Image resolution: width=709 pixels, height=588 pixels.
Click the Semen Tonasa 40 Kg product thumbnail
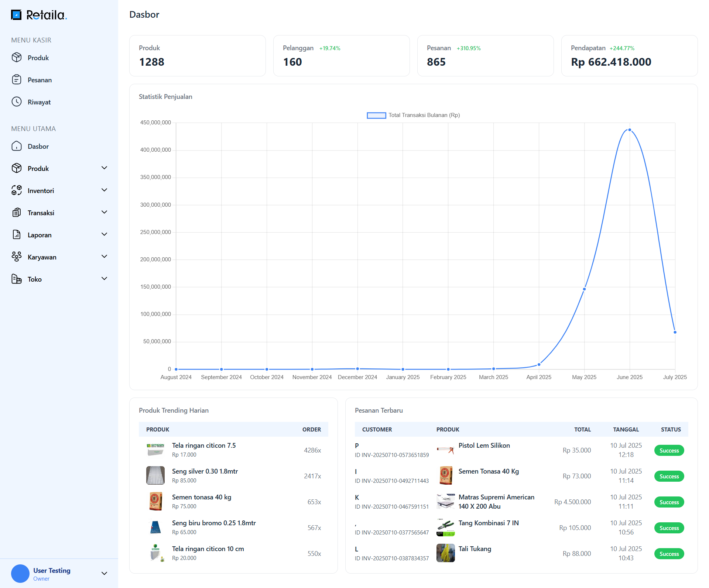pos(445,476)
